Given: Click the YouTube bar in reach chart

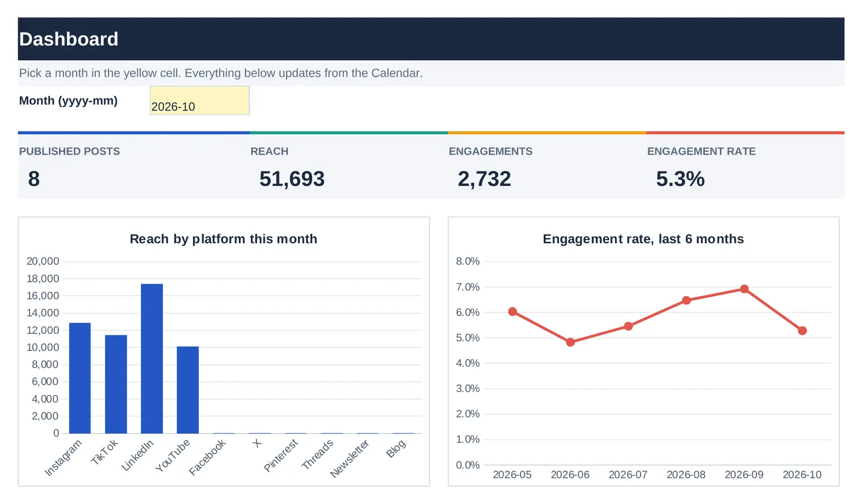Looking at the screenshot, I should tap(187, 390).
